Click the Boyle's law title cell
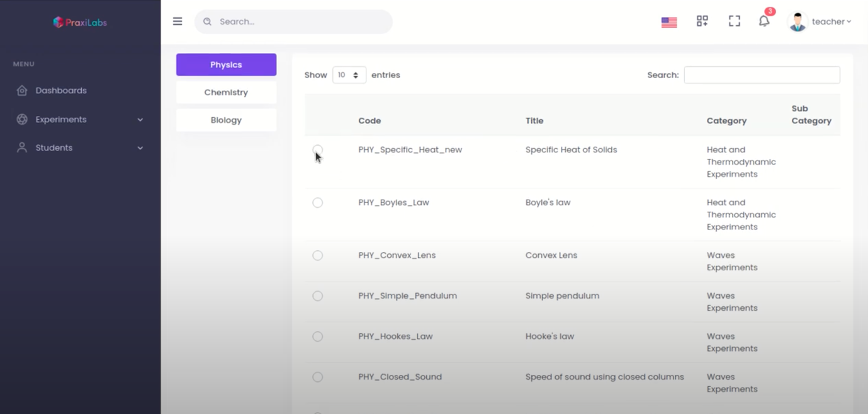 click(548, 203)
